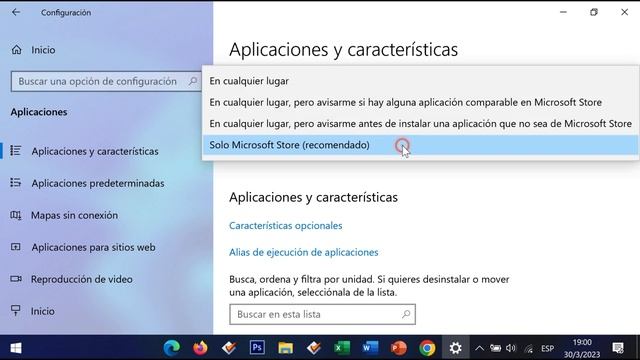
Task: Open Word from taskbar
Action: 370,348
